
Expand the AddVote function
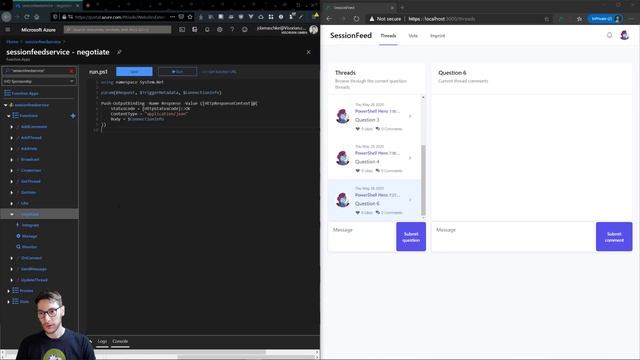(11, 149)
